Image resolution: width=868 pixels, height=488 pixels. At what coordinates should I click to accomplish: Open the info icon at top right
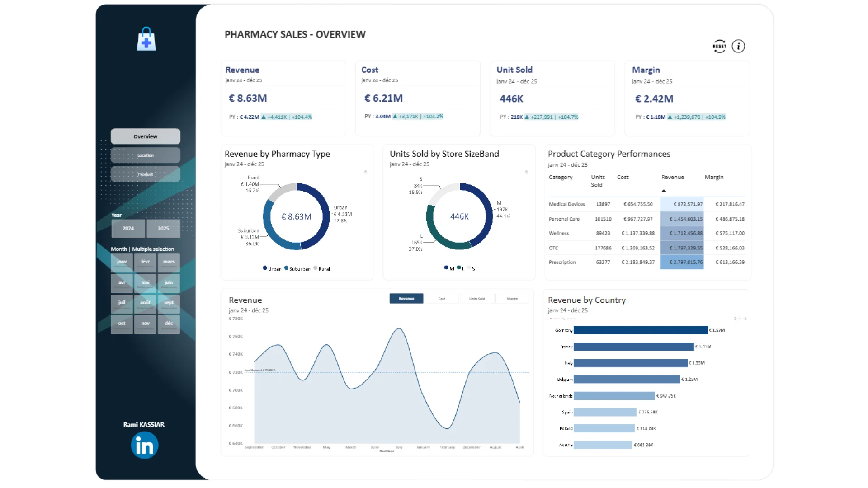[738, 46]
